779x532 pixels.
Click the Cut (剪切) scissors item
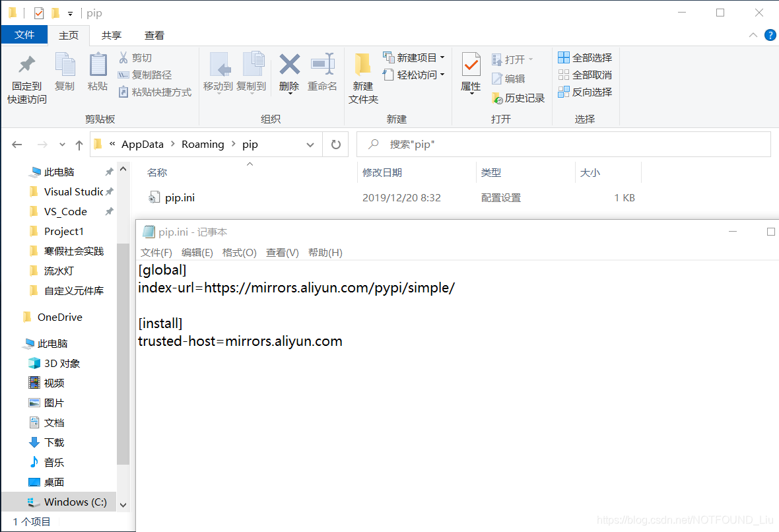[135, 57]
